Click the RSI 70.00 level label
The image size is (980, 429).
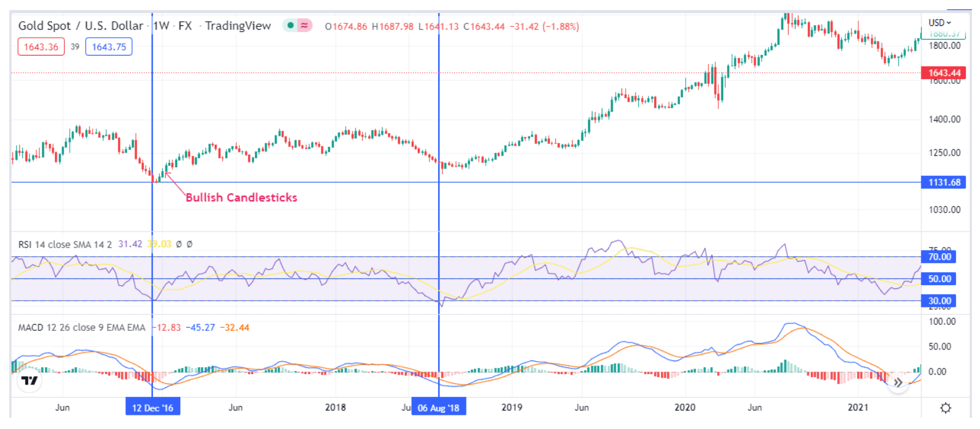click(939, 257)
